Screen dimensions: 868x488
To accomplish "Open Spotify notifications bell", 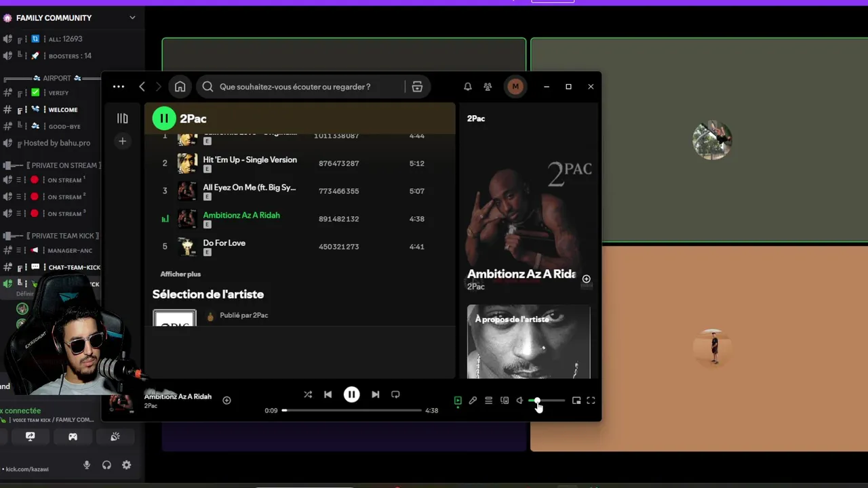I will (x=468, y=87).
